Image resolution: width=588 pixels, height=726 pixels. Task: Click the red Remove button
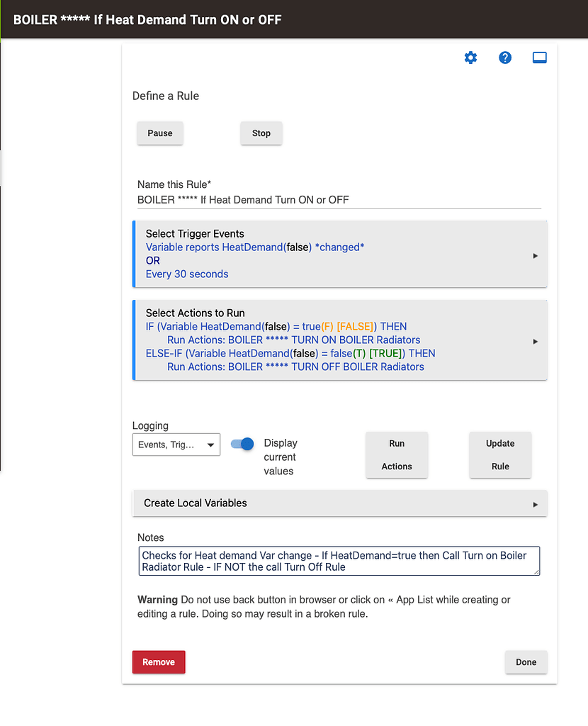pyautogui.click(x=159, y=662)
